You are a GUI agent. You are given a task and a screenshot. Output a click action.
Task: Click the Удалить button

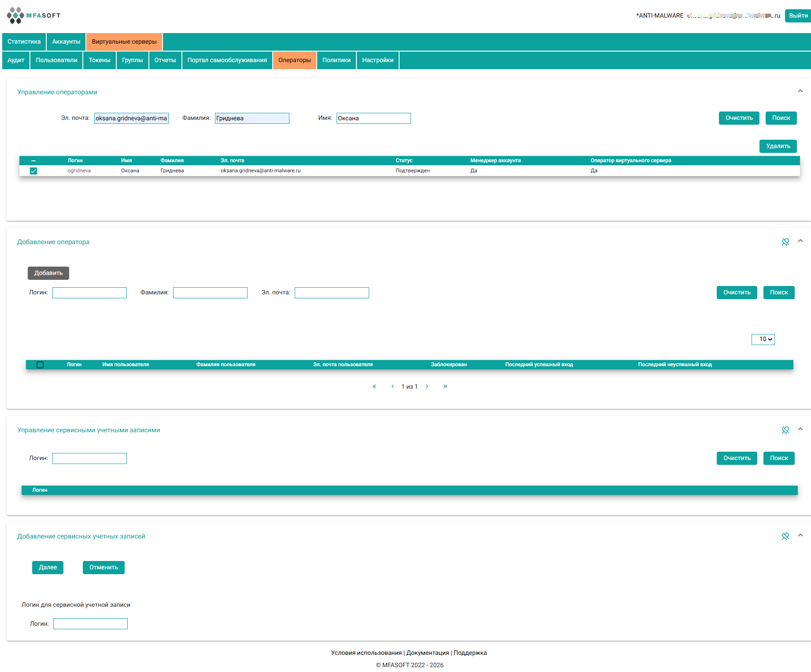[x=778, y=146]
